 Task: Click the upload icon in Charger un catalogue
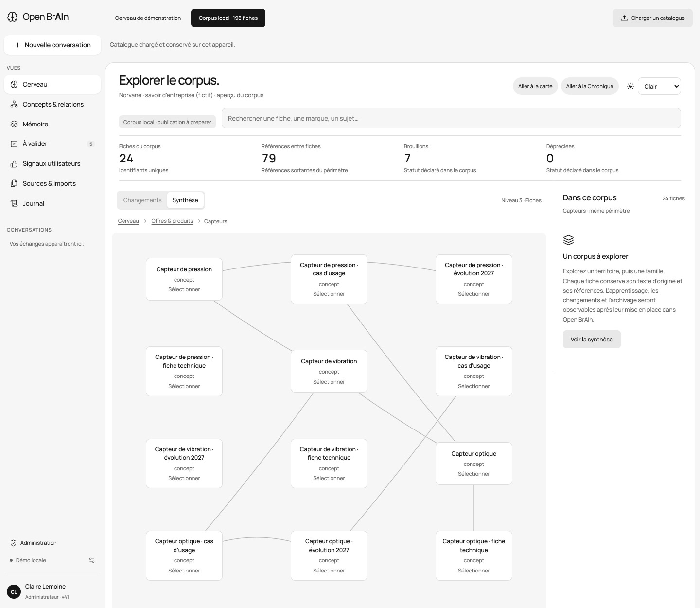624,18
